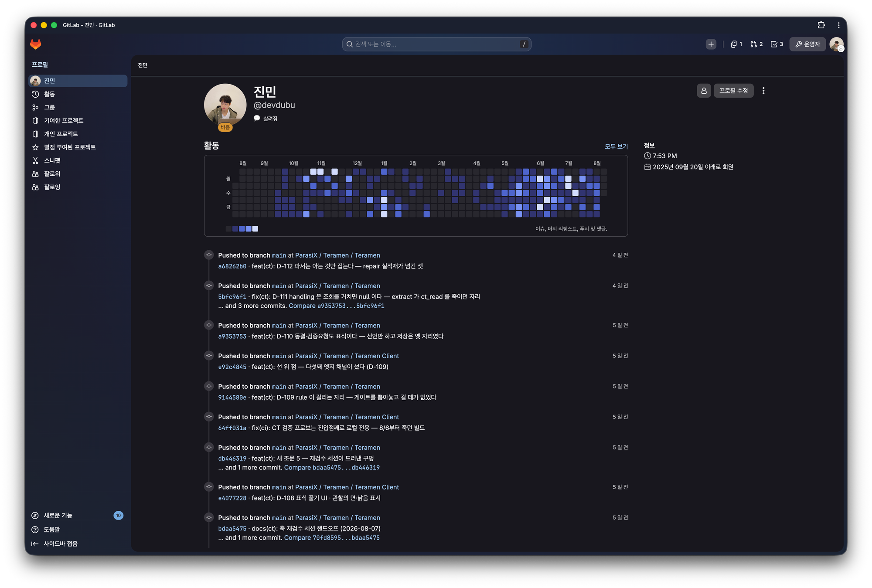Open 활동 in the sidebar
The width and height of the screenshot is (872, 588).
click(x=78, y=94)
